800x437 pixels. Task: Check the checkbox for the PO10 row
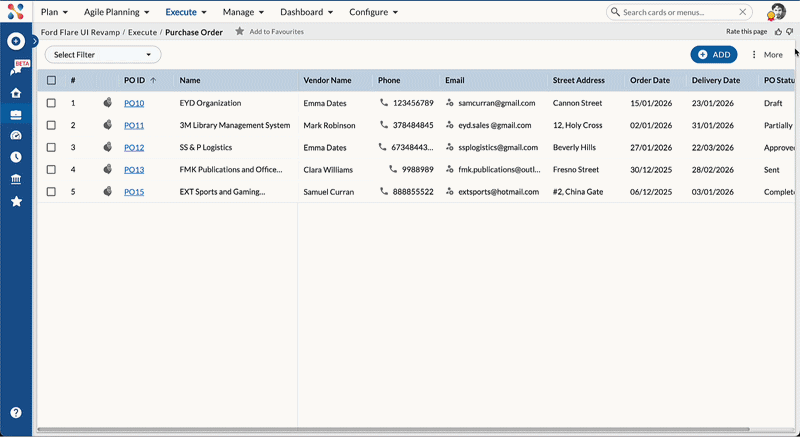click(x=51, y=103)
